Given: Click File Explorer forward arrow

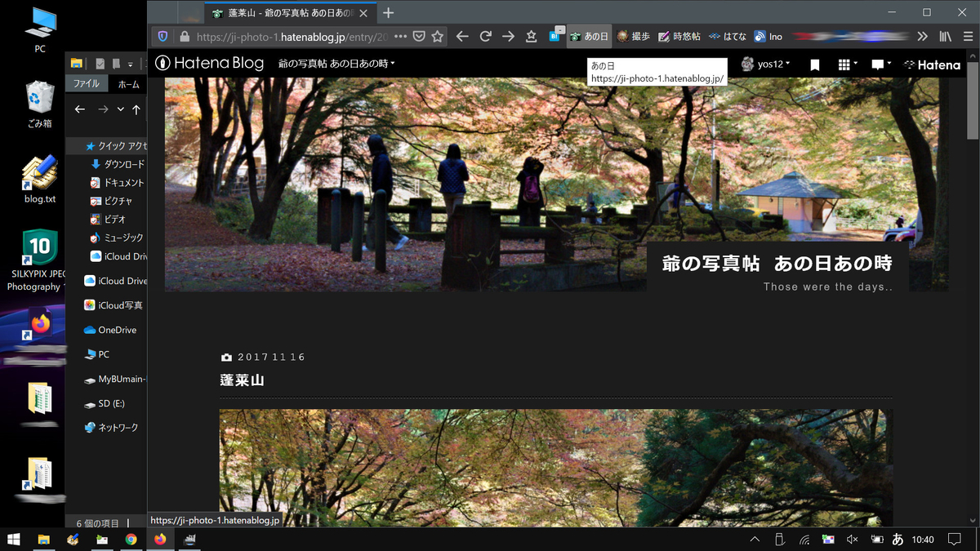Looking at the screenshot, I should tap(103, 109).
